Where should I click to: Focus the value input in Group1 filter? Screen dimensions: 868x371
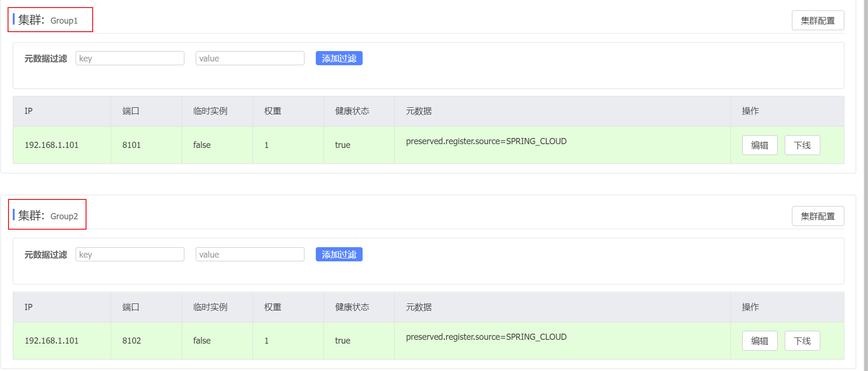pyautogui.click(x=250, y=58)
